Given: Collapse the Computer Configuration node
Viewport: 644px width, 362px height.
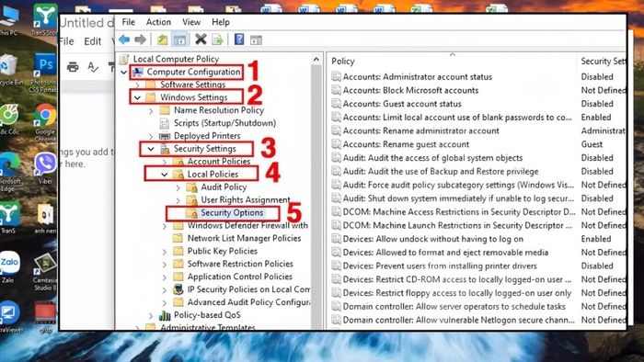Looking at the screenshot, I should click(x=124, y=73).
